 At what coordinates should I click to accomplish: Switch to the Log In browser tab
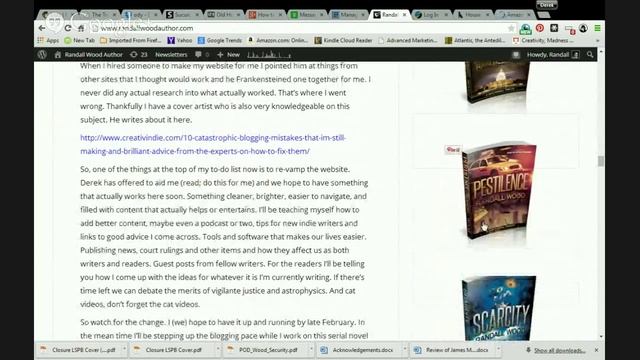pyautogui.click(x=431, y=15)
